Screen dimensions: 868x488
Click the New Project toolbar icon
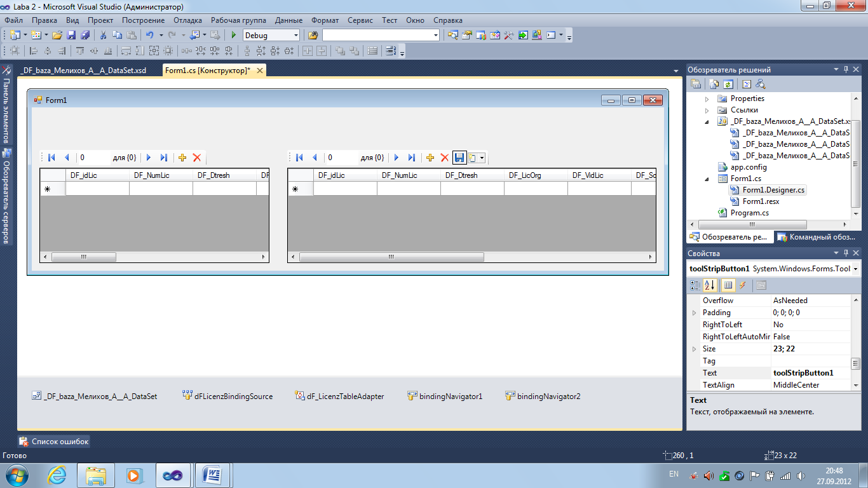[15, 36]
